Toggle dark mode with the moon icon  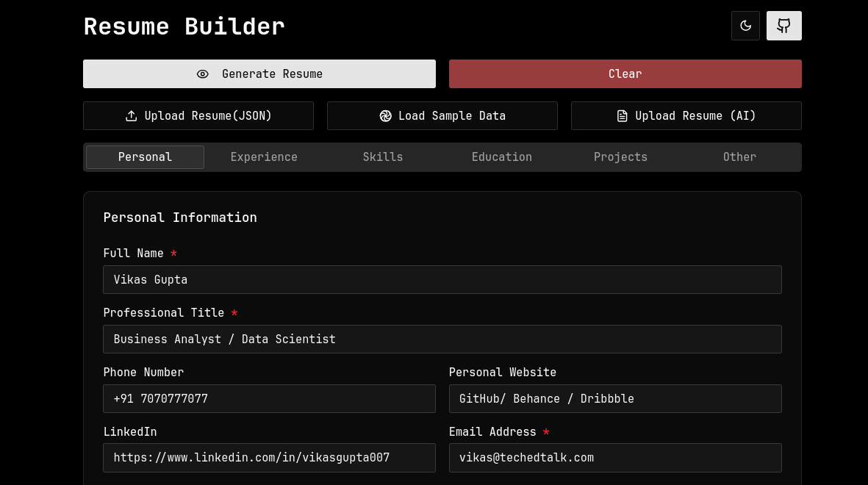(x=745, y=26)
